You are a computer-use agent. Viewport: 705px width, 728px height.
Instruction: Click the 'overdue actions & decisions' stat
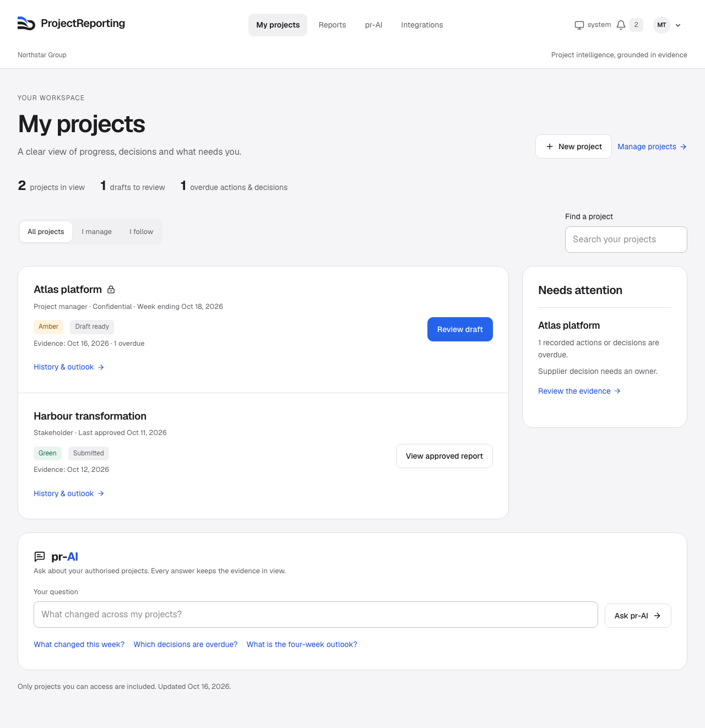(234, 186)
